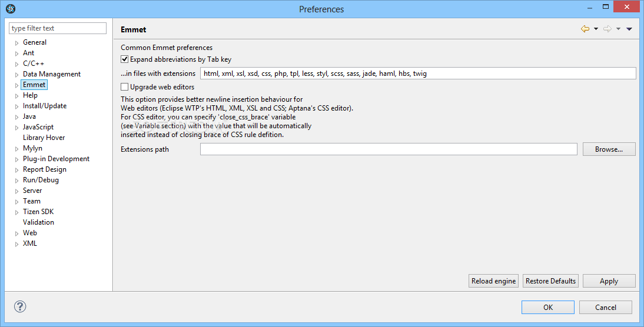Open the preferences view menu triangle
The width and height of the screenshot is (644, 327).
(629, 29)
